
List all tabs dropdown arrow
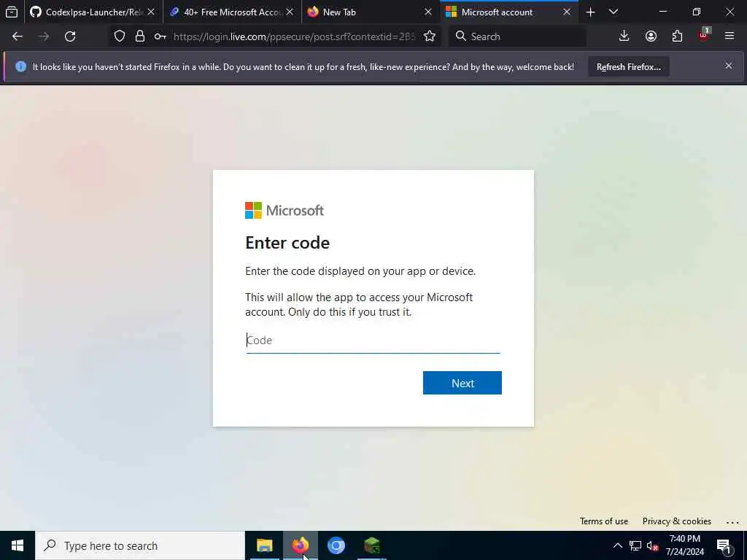tap(614, 12)
